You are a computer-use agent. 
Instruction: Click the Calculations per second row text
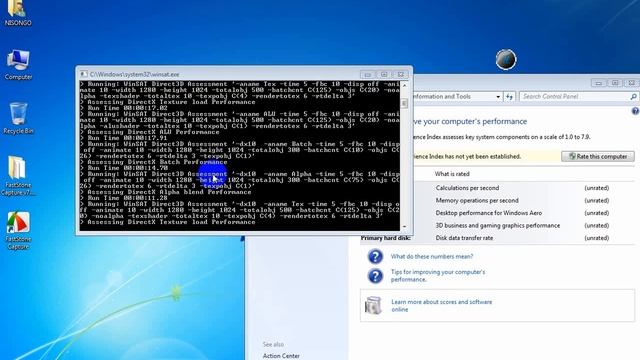(467, 188)
